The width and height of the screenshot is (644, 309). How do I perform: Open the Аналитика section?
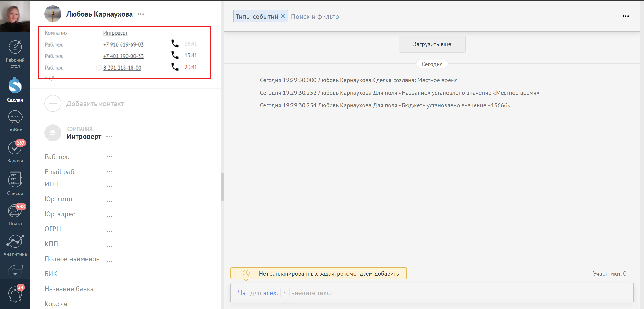tap(15, 246)
